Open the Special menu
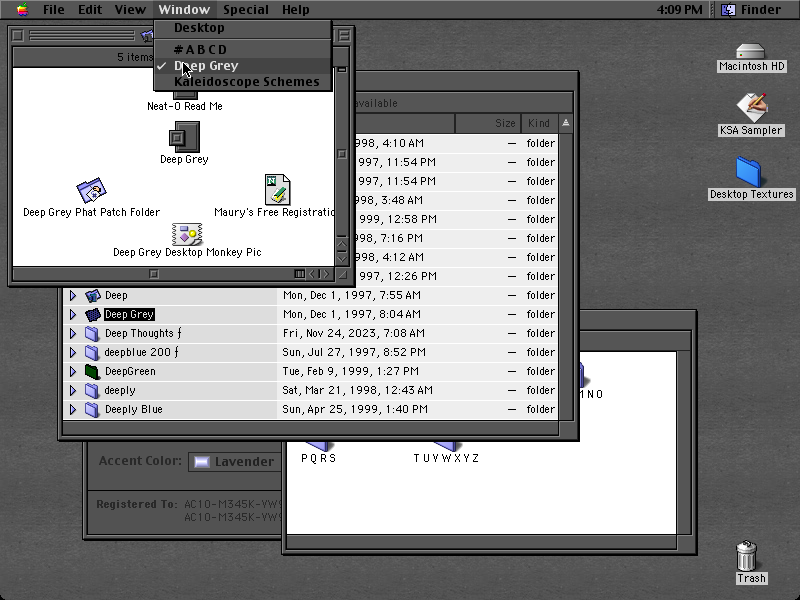Image resolution: width=800 pixels, height=600 pixels. coord(246,10)
